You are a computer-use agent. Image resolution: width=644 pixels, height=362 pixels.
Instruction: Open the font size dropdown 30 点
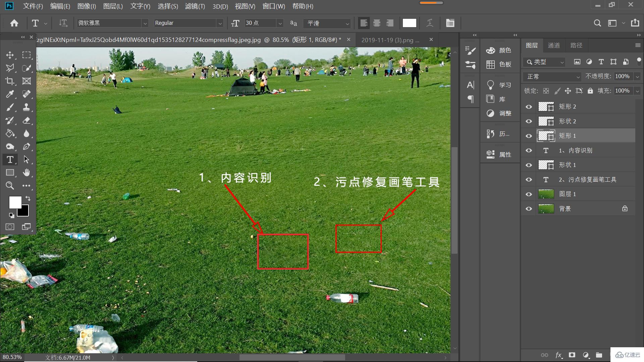[280, 23]
